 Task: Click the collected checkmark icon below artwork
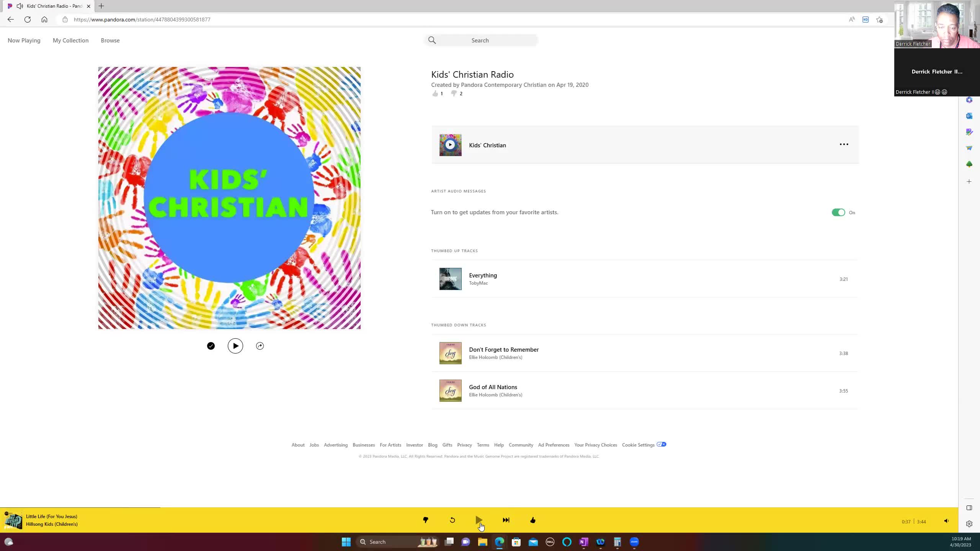pos(211,346)
